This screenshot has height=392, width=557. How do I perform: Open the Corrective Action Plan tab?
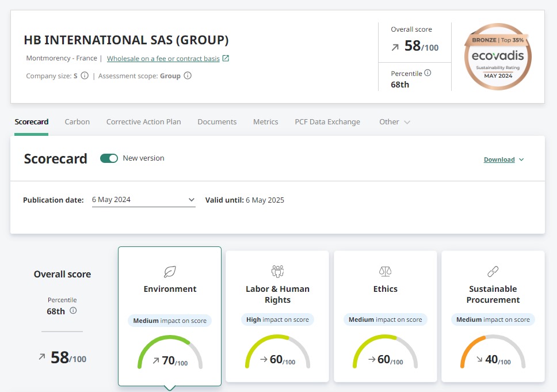tap(143, 122)
